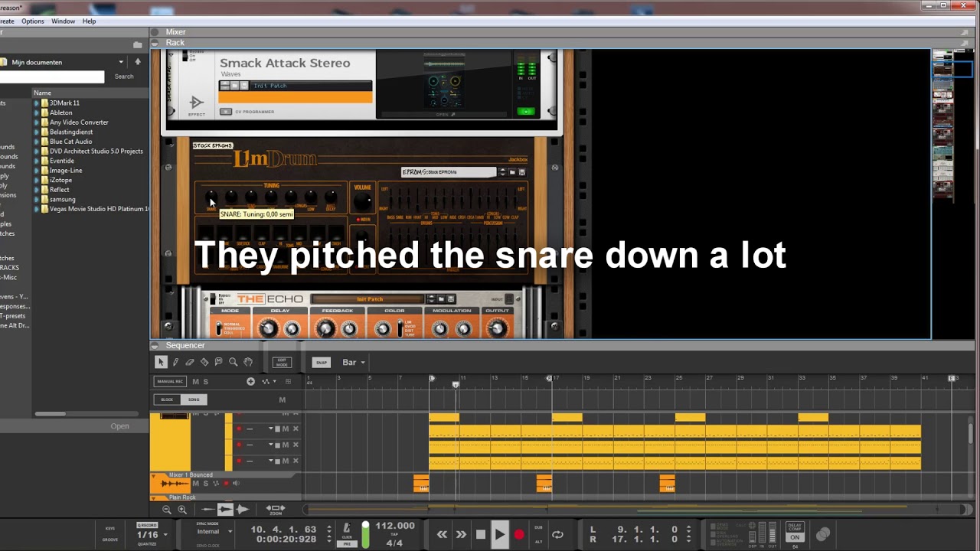Click the add lane plus icon

[x=250, y=381]
